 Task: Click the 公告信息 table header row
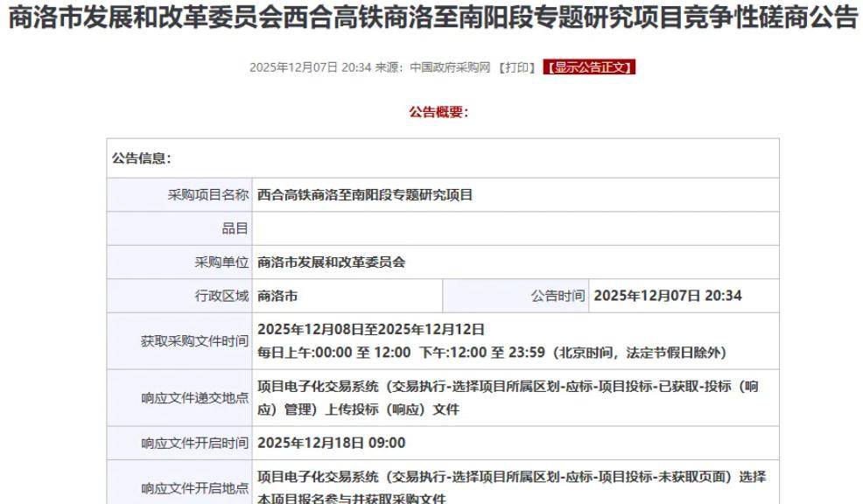click(442, 158)
